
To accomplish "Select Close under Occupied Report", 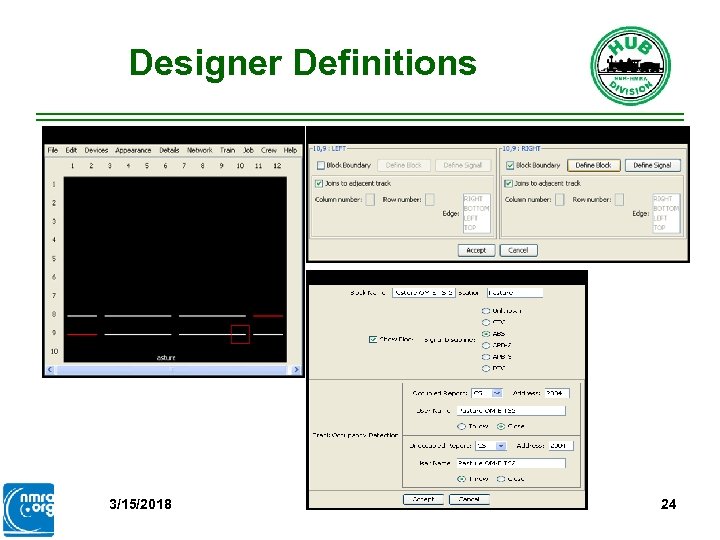I will [501, 427].
